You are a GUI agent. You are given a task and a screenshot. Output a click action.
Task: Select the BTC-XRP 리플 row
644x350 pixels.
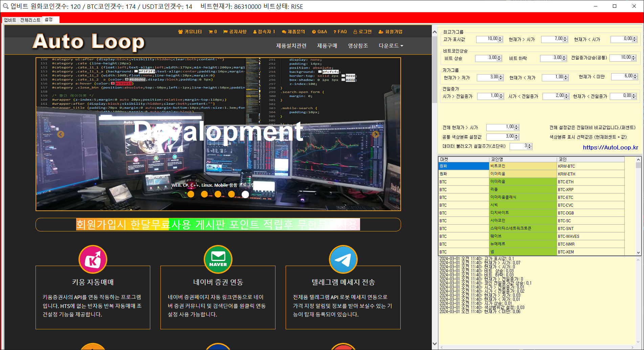(531, 189)
